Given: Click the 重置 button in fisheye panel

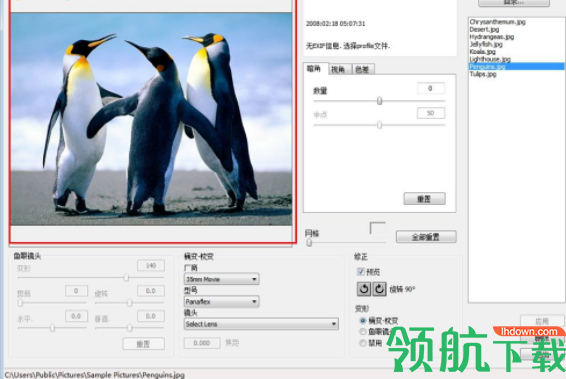Looking at the screenshot, I should (x=143, y=344).
